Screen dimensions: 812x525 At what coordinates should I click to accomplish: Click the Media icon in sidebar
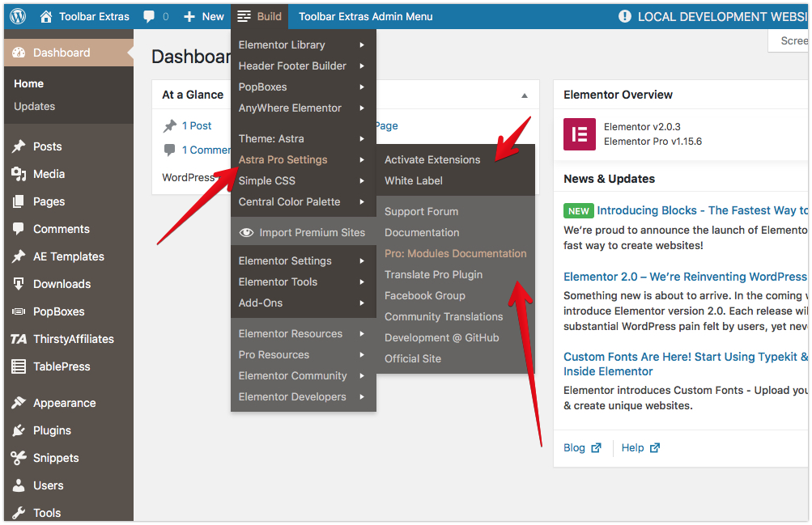(x=19, y=174)
